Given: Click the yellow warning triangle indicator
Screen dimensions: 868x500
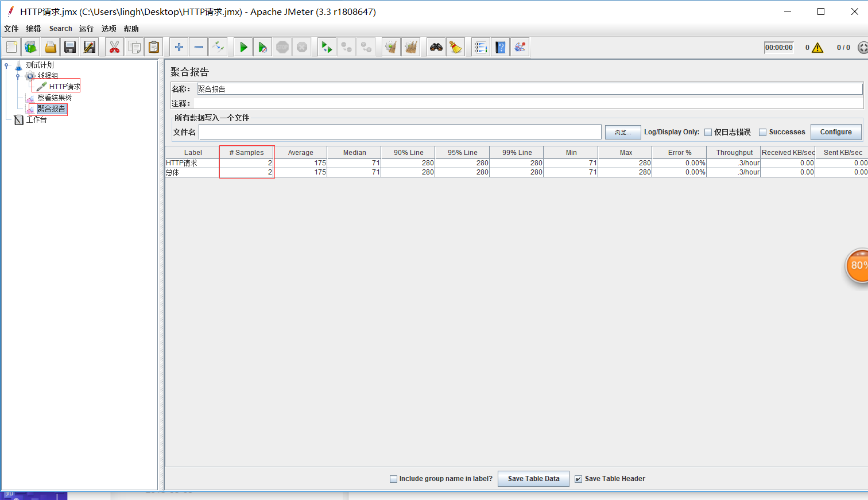Looking at the screenshot, I should click(x=817, y=48).
